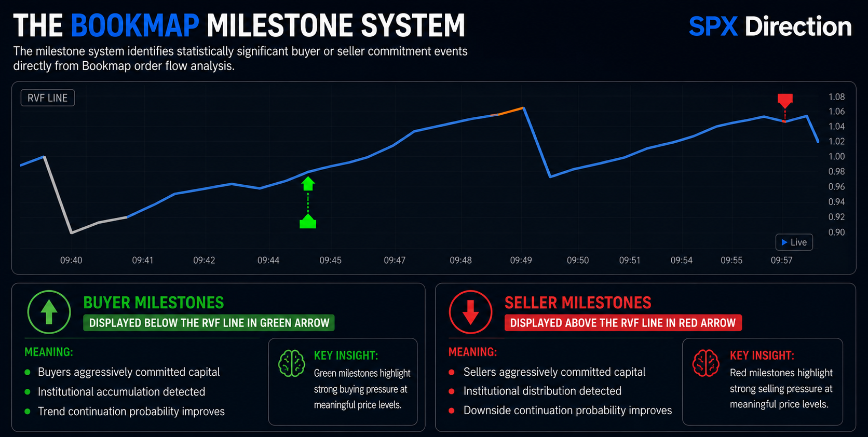Click the red seller milestone marker on chart

coord(785,100)
